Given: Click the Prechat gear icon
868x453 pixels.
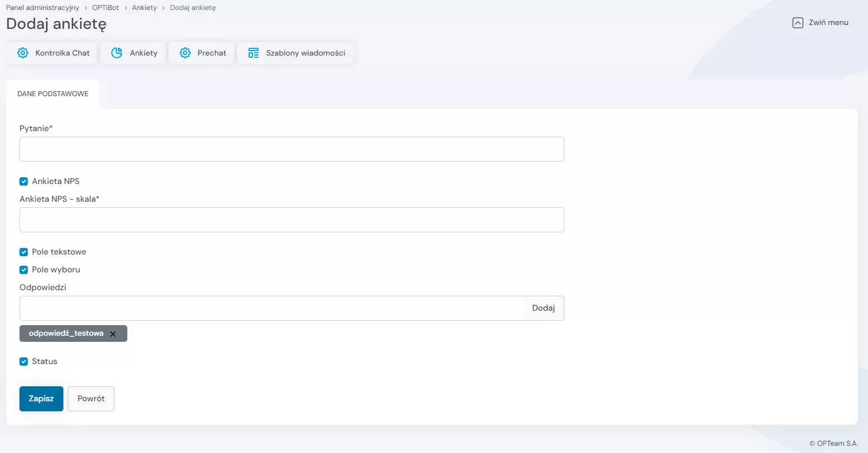Looking at the screenshot, I should [x=185, y=53].
